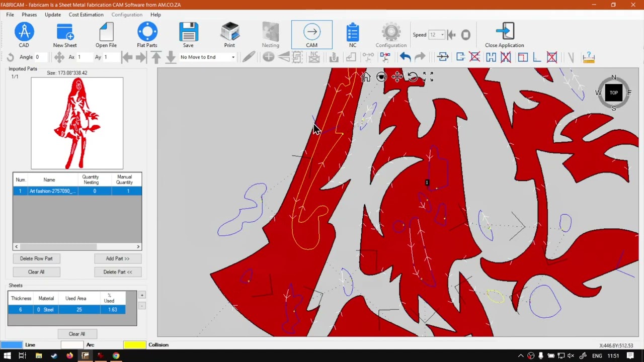Open the 'No Move to End' dropdown

[x=207, y=57]
